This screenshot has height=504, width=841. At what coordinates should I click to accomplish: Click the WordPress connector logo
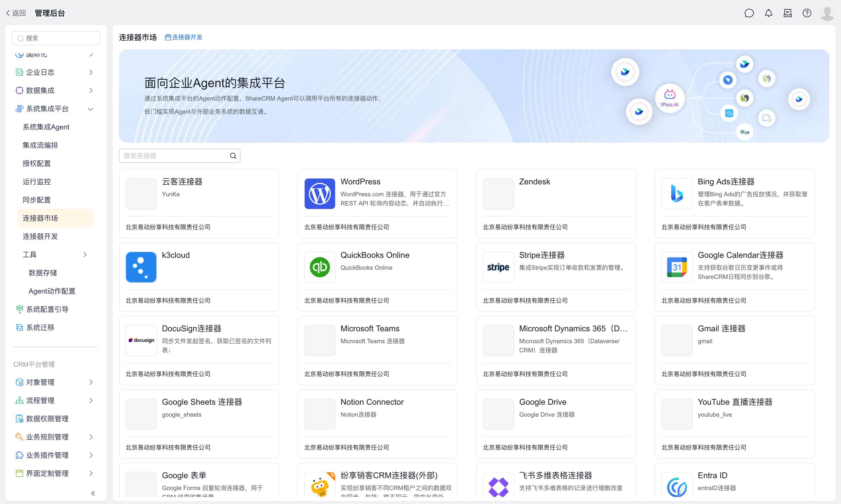tap(319, 193)
